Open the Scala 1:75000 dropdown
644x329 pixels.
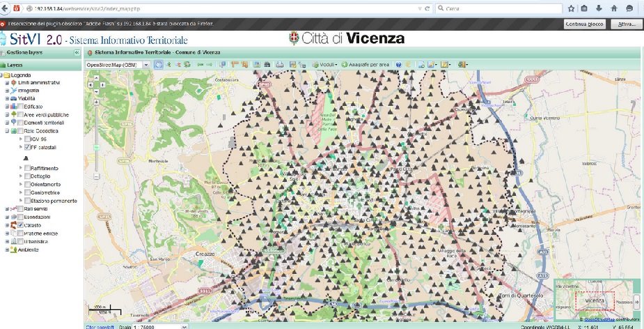(x=184, y=326)
